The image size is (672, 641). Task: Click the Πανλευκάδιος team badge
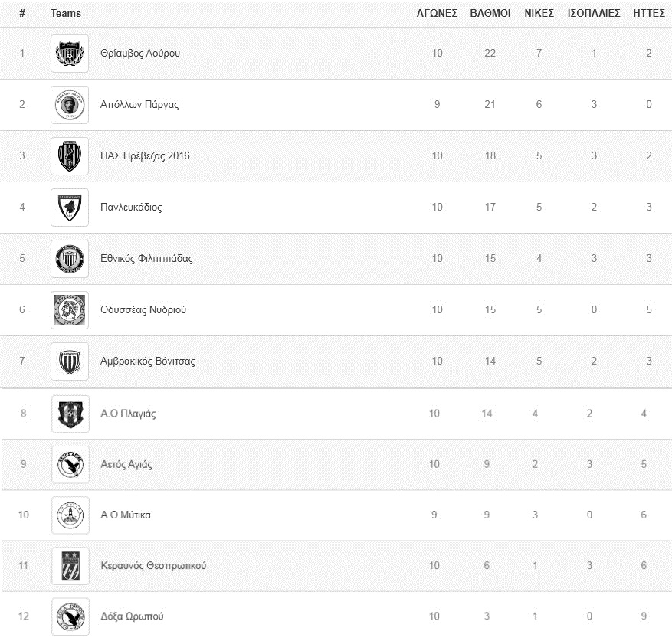(x=70, y=208)
